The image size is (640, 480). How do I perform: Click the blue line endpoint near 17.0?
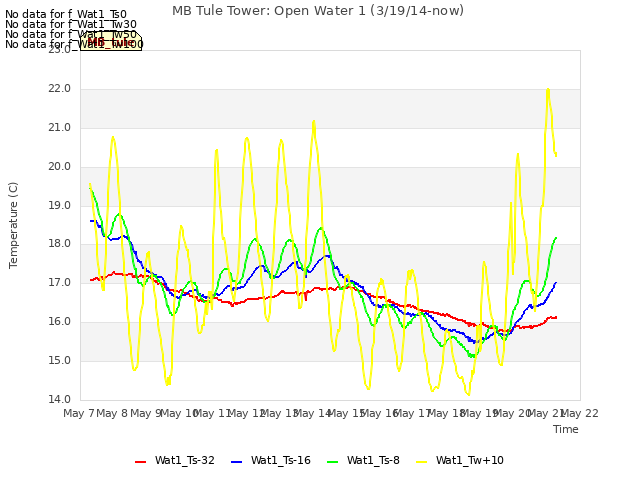tap(556, 282)
